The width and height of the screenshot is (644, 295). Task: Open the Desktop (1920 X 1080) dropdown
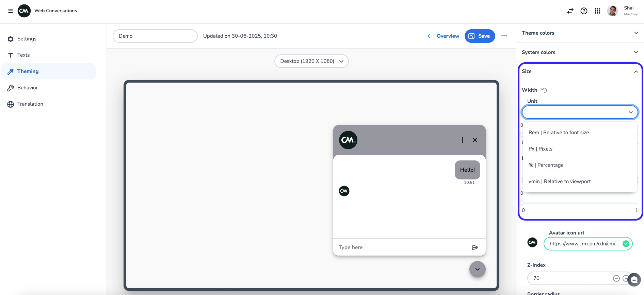[x=311, y=61]
